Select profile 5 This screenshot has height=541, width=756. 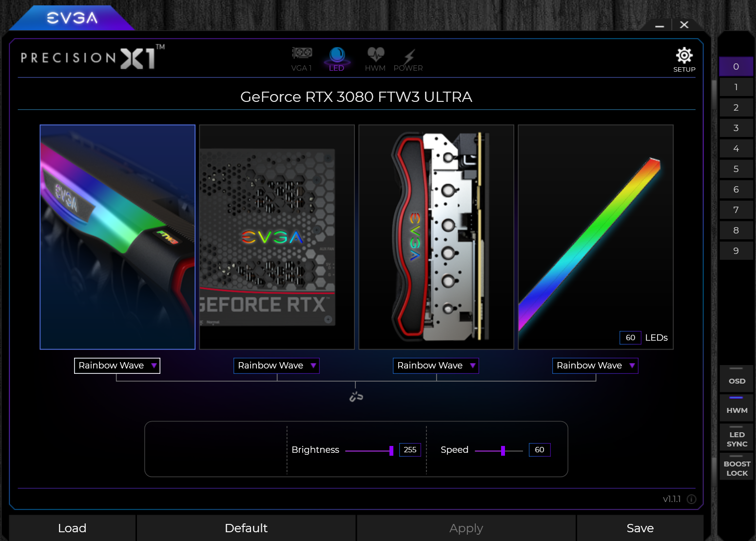point(736,169)
